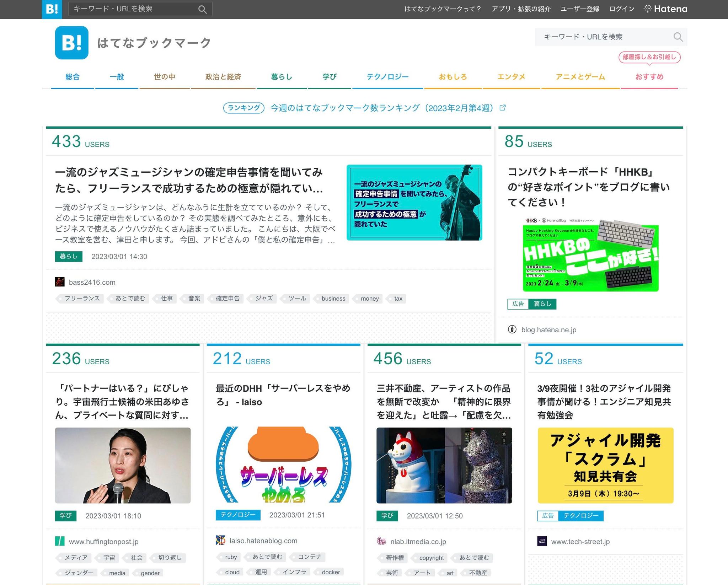Switch to the 学び tab
Image resolution: width=728 pixels, height=585 pixels.
click(x=330, y=77)
